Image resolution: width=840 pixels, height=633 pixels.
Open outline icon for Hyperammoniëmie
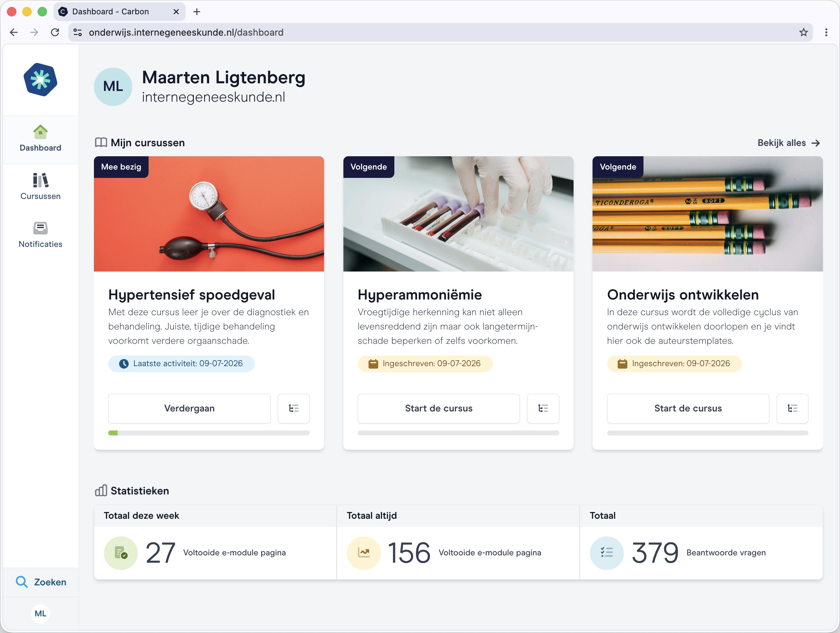pyautogui.click(x=543, y=408)
